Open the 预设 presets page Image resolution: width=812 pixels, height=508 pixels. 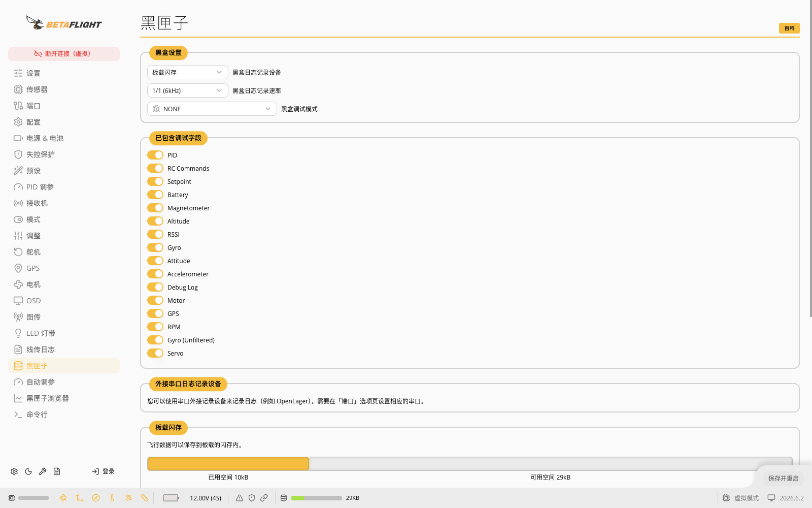click(x=64, y=171)
